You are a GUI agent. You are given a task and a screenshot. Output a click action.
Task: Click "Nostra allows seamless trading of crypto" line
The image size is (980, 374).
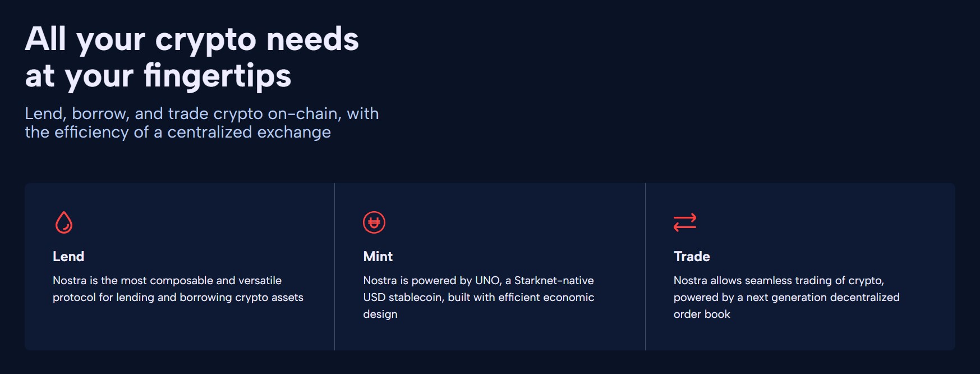[779, 280]
